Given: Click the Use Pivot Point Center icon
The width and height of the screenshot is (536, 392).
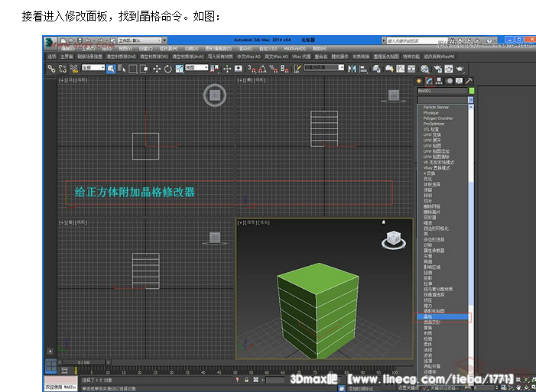Looking at the screenshot, I should (215, 69).
